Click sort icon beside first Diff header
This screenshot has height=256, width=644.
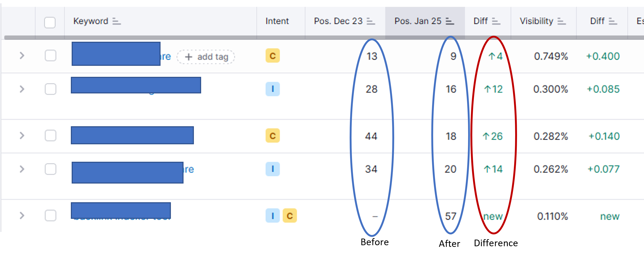496,21
